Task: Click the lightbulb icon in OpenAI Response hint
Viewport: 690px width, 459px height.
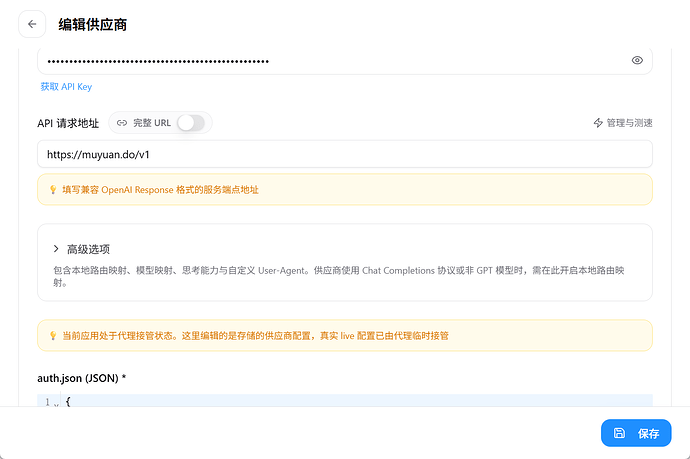Action: point(53,190)
